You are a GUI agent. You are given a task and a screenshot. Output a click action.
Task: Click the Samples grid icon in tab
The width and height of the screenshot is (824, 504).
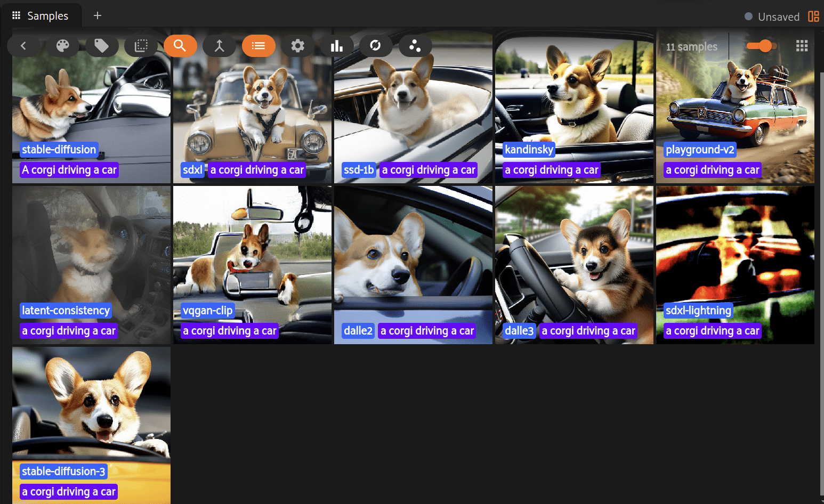click(x=16, y=15)
